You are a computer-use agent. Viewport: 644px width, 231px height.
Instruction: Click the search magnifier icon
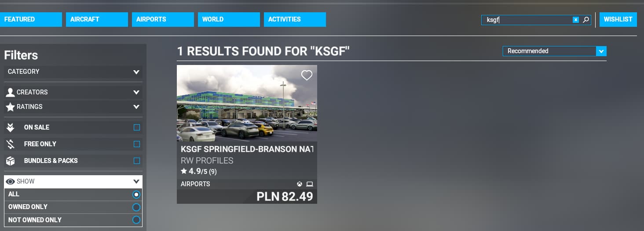(x=586, y=20)
